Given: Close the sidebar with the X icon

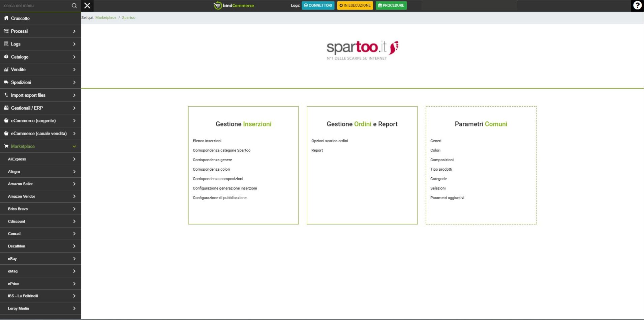Looking at the screenshot, I should pyautogui.click(x=87, y=6).
